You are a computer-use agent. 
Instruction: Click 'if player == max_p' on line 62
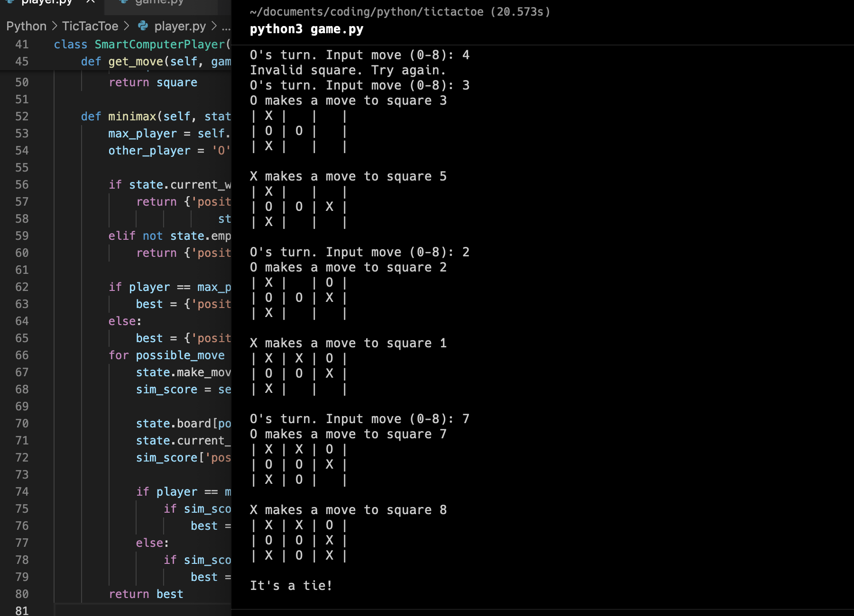pos(170,287)
